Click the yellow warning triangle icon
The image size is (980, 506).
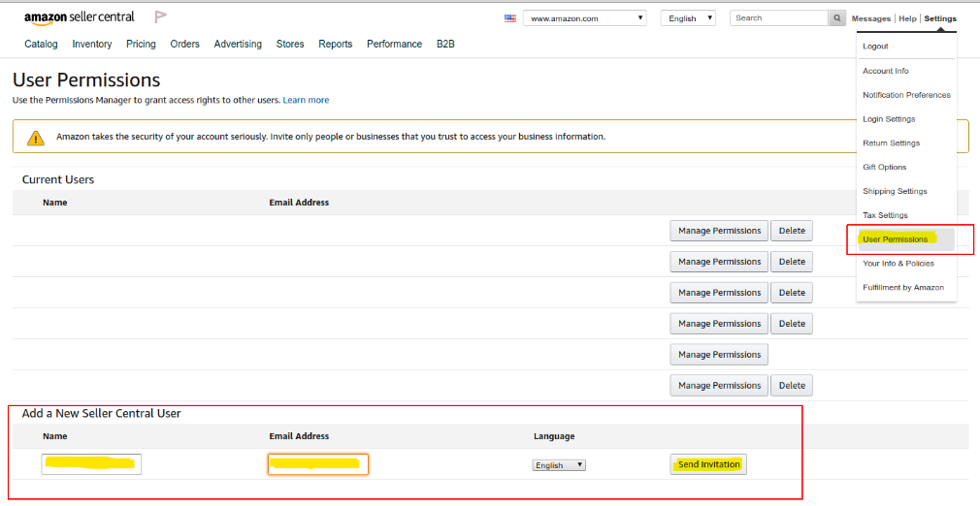click(x=36, y=138)
